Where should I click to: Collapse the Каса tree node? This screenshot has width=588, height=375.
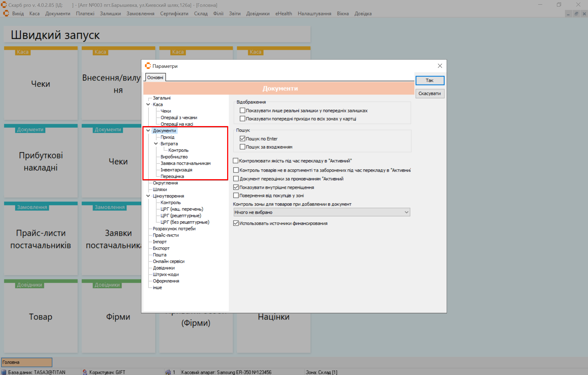(148, 104)
